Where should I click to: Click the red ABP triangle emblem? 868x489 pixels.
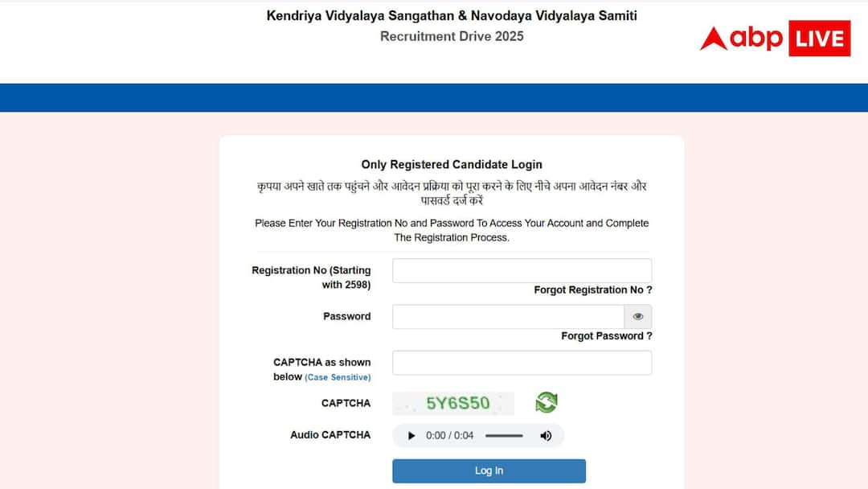(x=712, y=39)
